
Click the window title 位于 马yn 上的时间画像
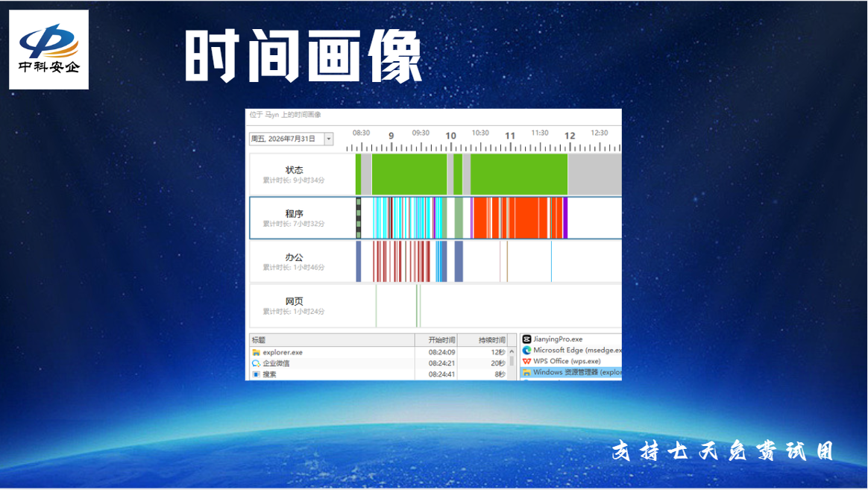point(285,115)
